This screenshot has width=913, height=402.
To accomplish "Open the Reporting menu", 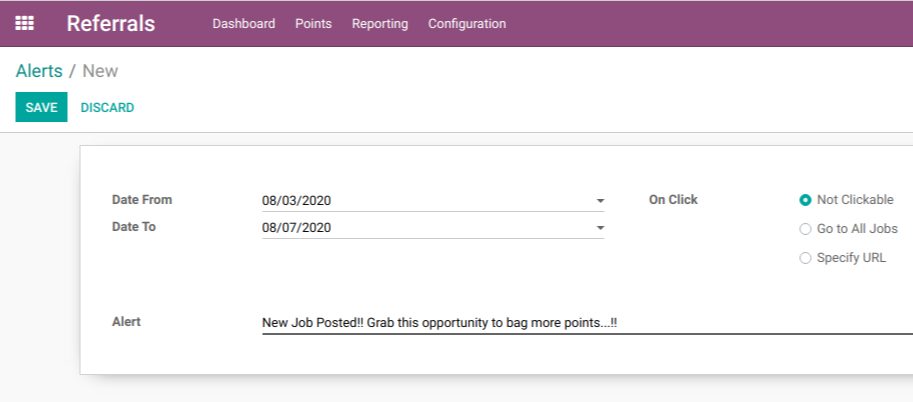I will point(380,24).
